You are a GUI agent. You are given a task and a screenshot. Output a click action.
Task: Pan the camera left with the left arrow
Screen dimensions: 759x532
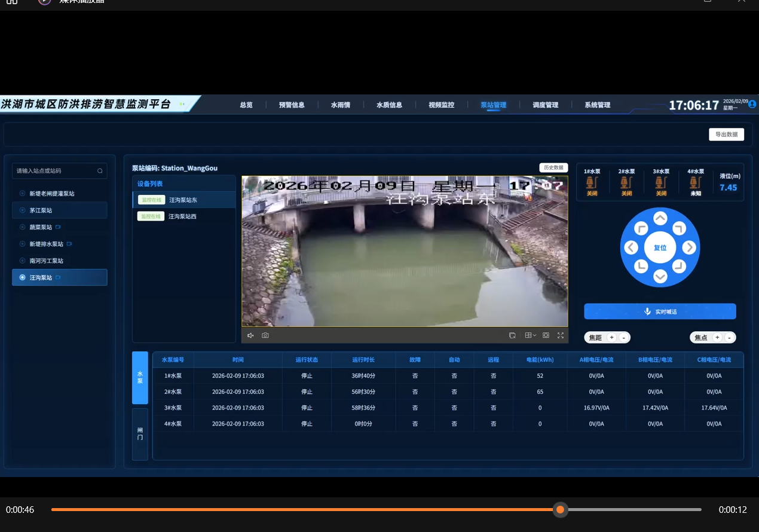pyautogui.click(x=631, y=247)
